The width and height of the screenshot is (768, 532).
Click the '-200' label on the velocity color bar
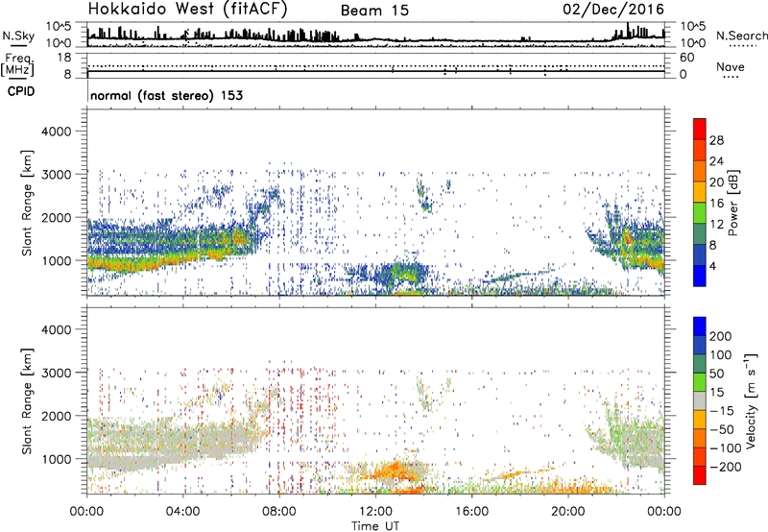[x=726, y=467]
